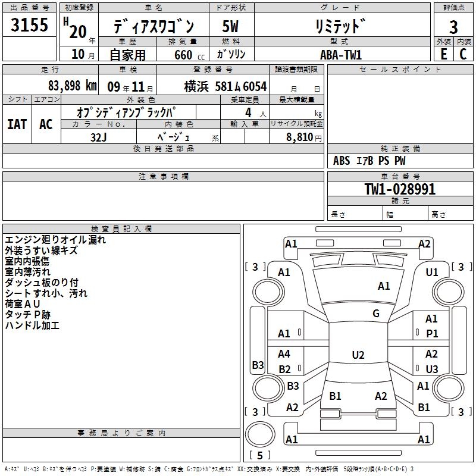Select the A4 damage code on diagram
The width and height of the screenshot is (476, 476).
pos(284,354)
